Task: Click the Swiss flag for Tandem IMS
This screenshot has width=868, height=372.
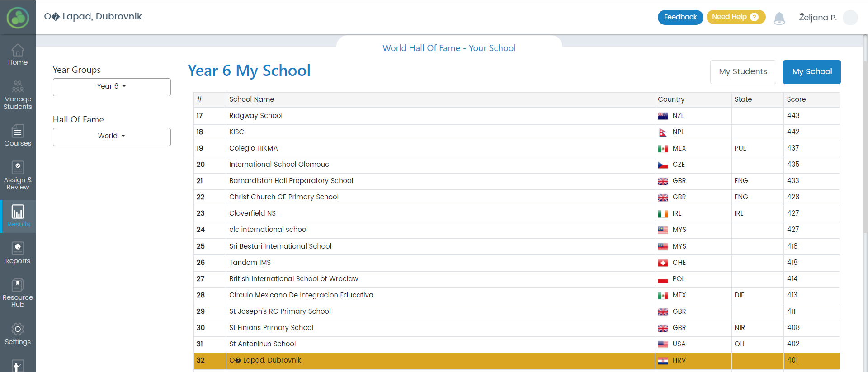Action: [x=663, y=263]
